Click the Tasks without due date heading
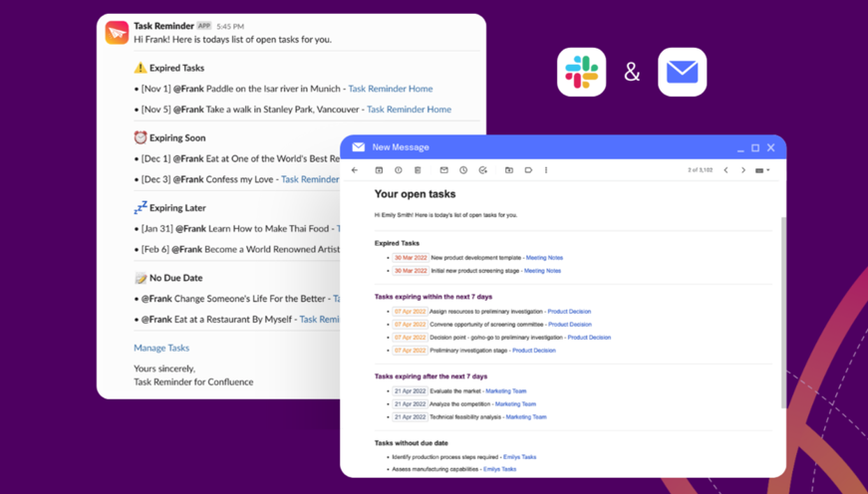The height and width of the screenshot is (494, 868). (412, 443)
